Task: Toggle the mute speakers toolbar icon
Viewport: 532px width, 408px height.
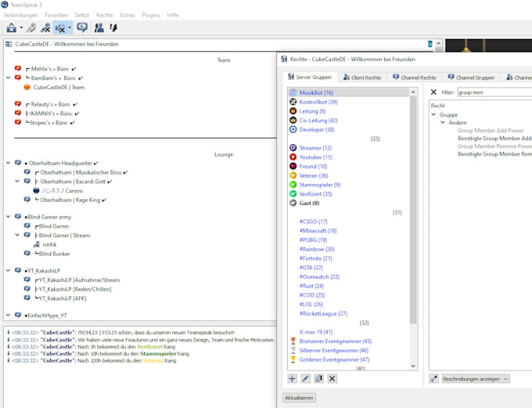Action: pos(60,28)
